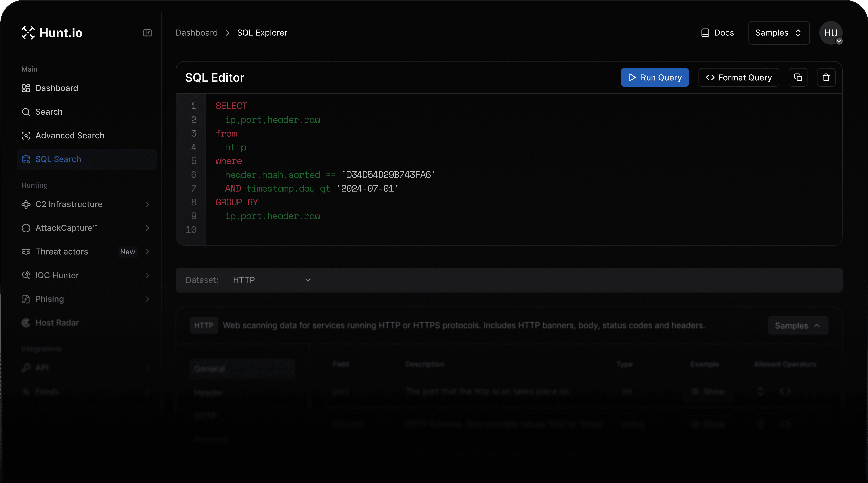This screenshot has width=868, height=483.
Task: Copy the query with copy icon
Action: click(798, 78)
